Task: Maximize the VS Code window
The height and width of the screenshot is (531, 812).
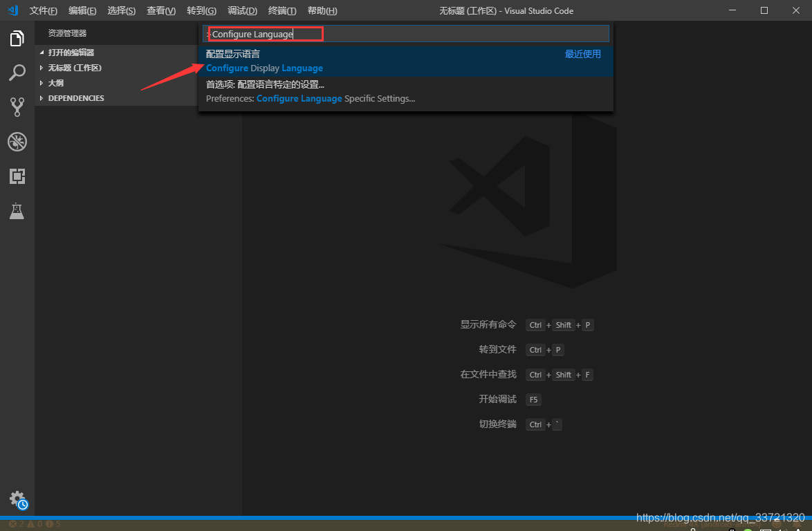Action: (764, 10)
